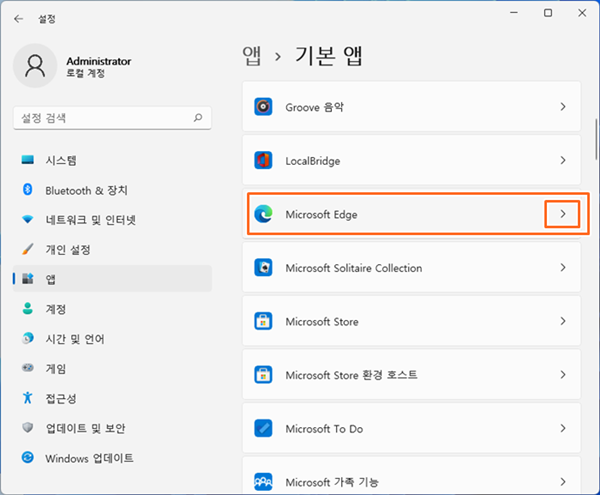Viewport: 600px width, 495px height.
Task: Click the Microsoft Solitaire Collection icon
Action: 263,267
